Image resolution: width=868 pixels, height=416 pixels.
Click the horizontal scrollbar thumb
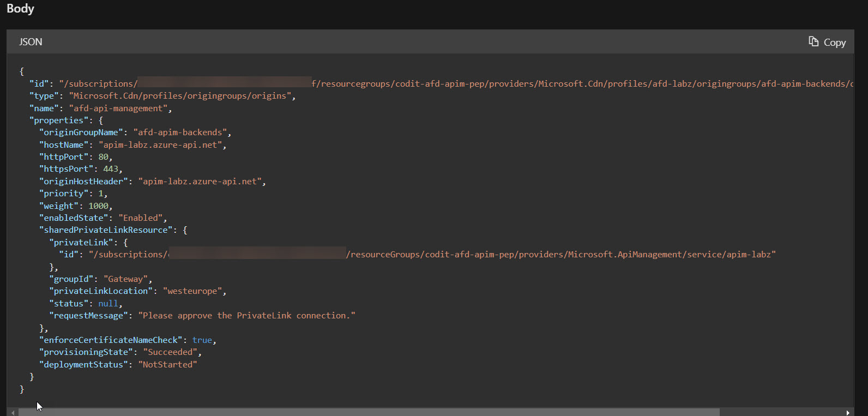(x=369, y=412)
